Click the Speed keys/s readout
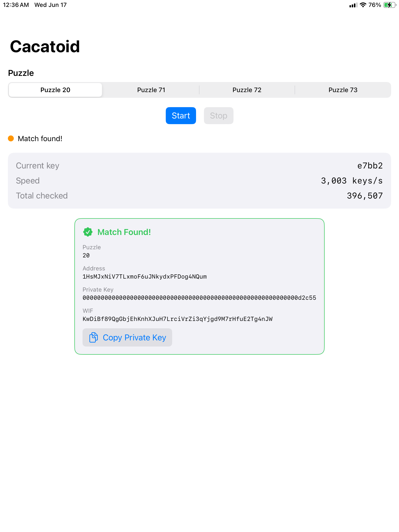Screen dimensions: 399x532 click(352, 181)
